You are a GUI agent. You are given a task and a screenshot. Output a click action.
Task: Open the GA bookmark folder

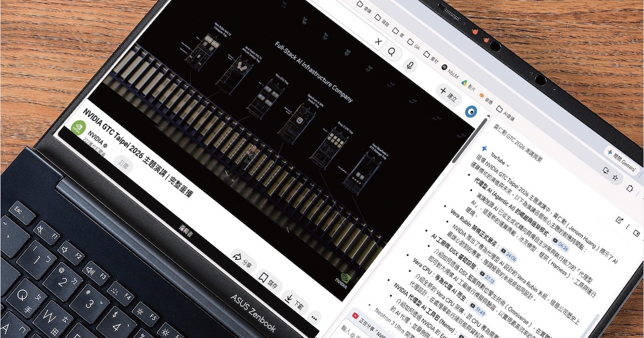pos(414,45)
